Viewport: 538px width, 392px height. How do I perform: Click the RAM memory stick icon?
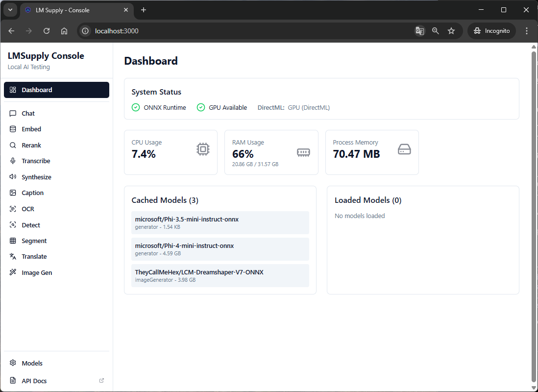click(x=303, y=152)
